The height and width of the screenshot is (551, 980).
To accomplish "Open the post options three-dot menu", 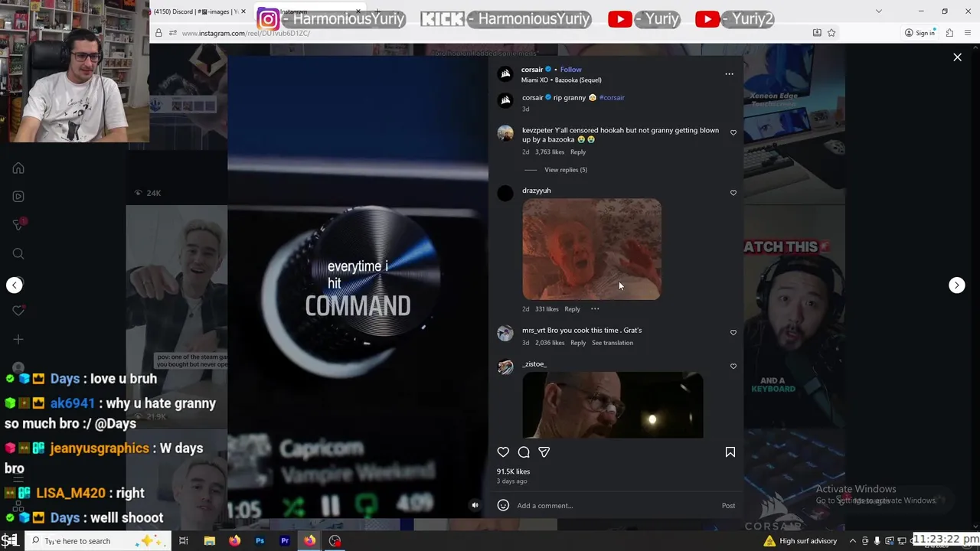I will [729, 74].
